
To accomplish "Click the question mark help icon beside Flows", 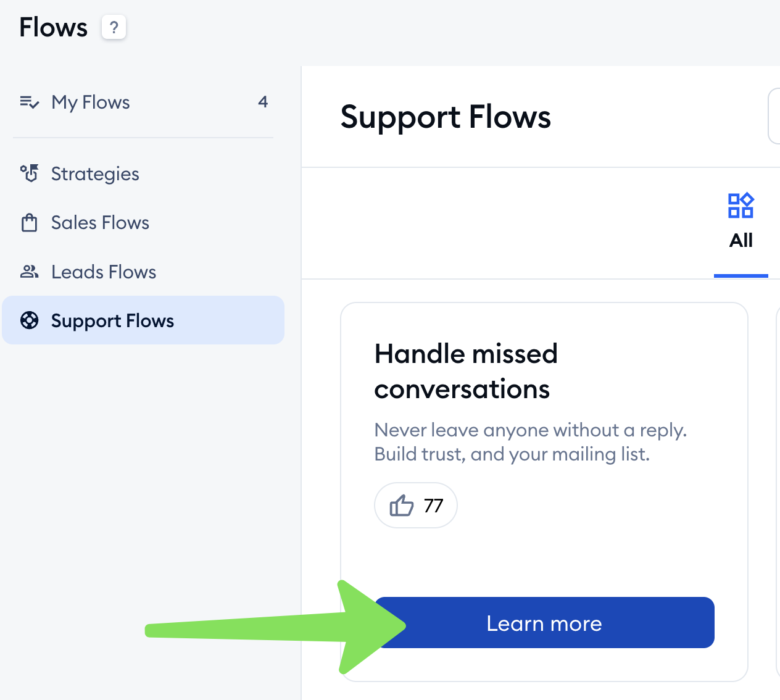I will point(114,28).
